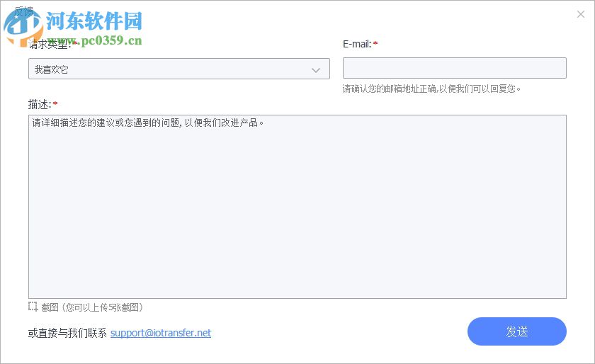Click the email confirmation hint text

tap(431, 89)
